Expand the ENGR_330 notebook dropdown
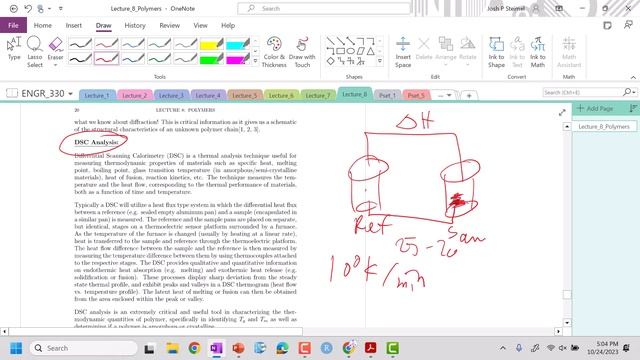The width and height of the screenshot is (640, 360). point(70,94)
